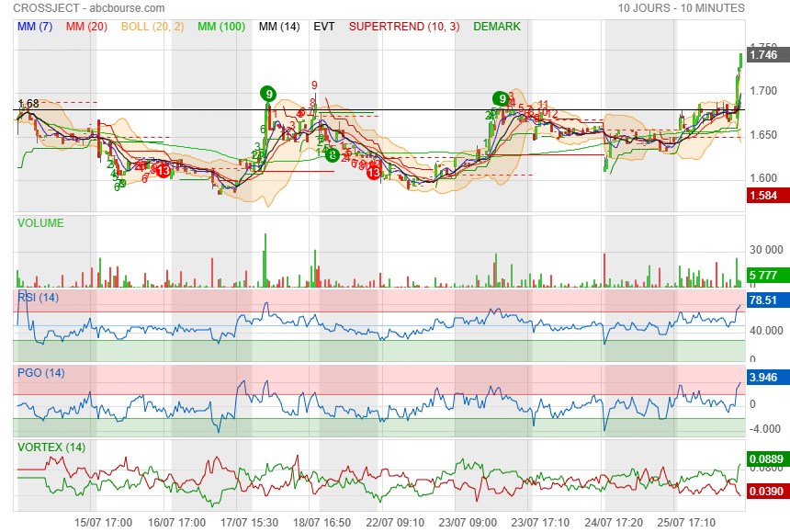
Task: Click the CROSSJECT - abcbourse.com title
Action: click(89, 8)
